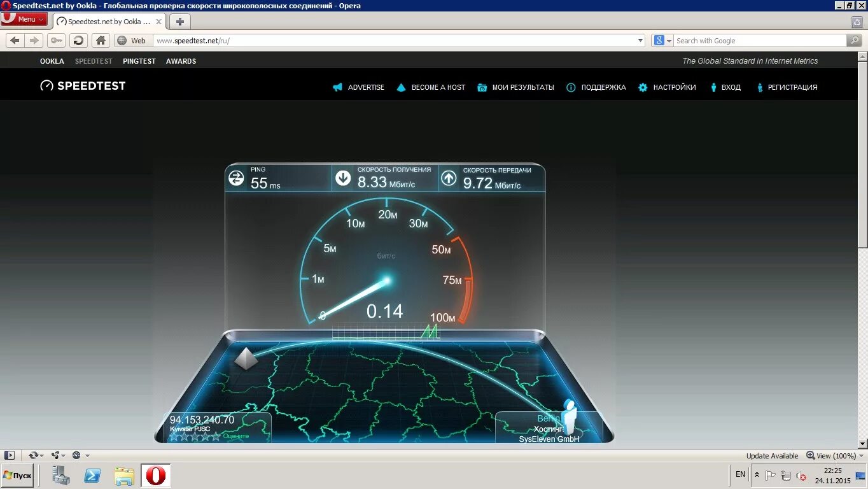The height and width of the screenshot is (489, 868).
Task: Click the white pyramid client marker
Action: (x=246, y=358)
